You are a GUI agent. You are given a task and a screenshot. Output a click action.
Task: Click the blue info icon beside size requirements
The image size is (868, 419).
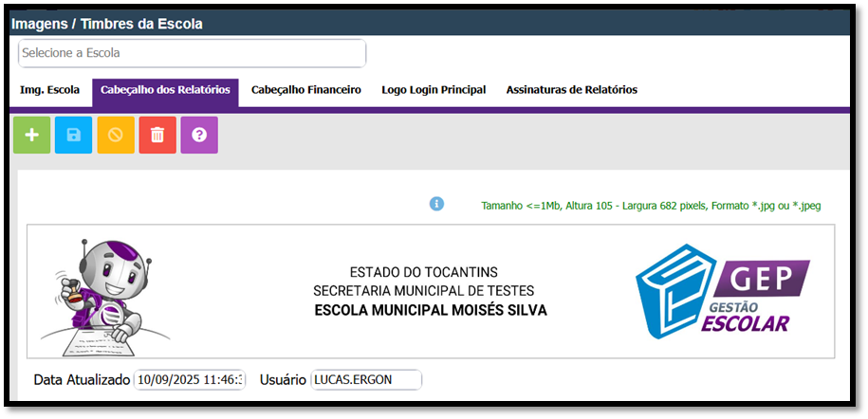[x=436, y=204]
